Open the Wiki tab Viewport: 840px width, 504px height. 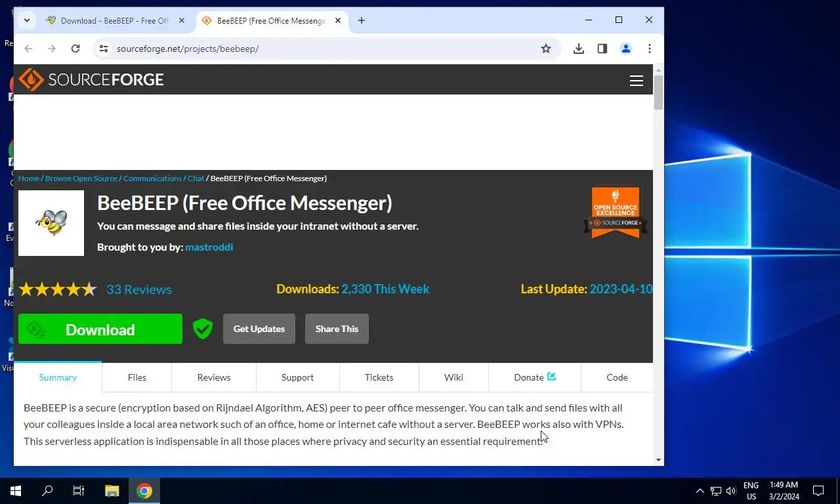coord(453,377)
